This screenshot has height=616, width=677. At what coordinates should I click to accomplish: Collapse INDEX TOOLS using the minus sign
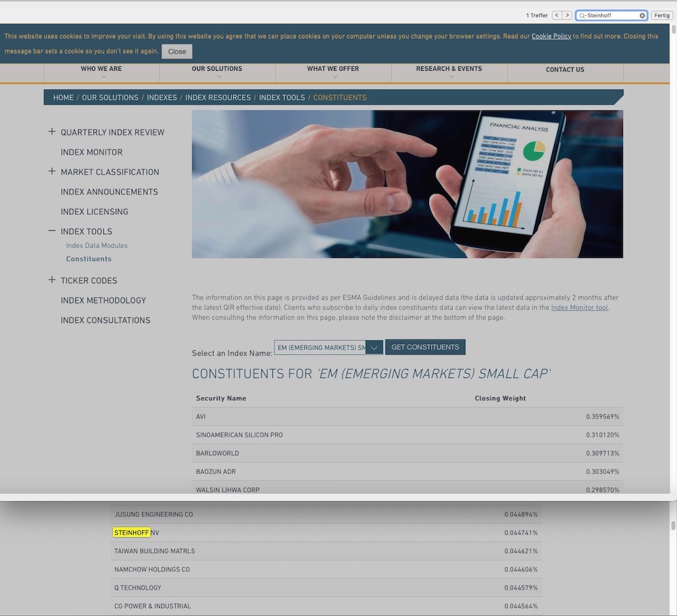52,231
